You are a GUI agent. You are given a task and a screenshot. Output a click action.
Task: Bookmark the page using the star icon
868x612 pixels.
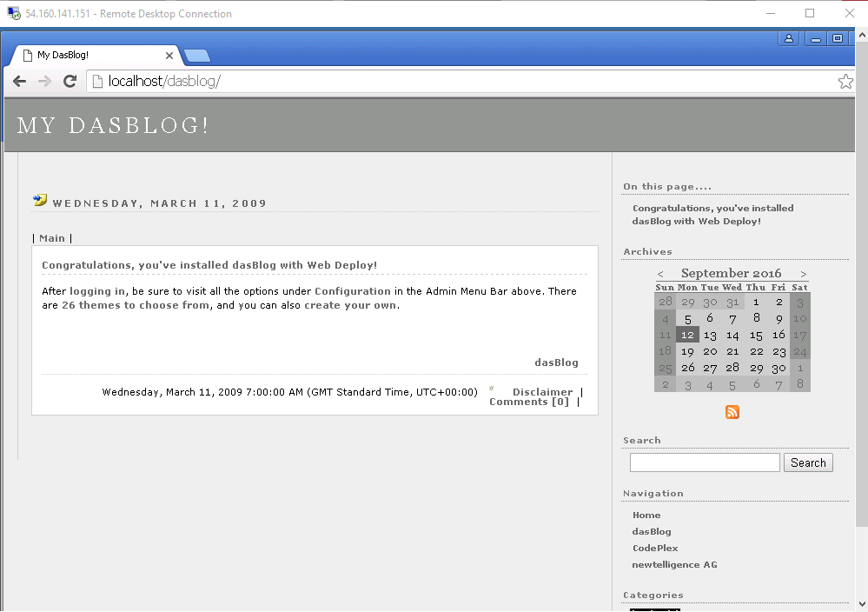(845, 82)
